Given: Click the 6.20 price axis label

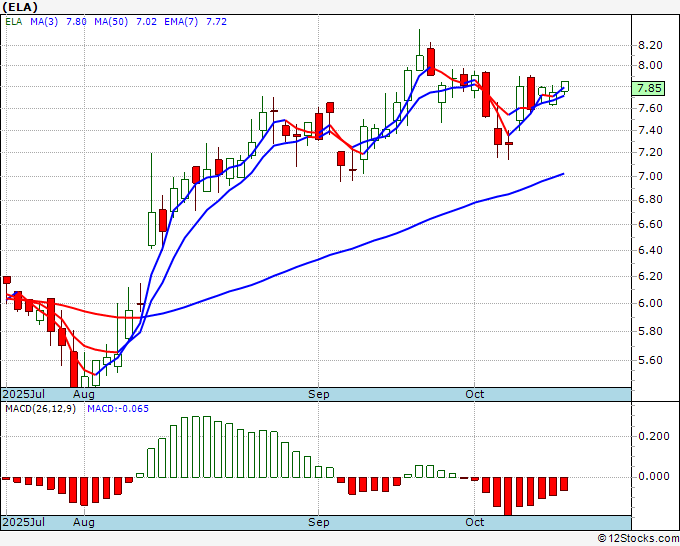Looking at the screenshot, I should (x=650, y=276).
